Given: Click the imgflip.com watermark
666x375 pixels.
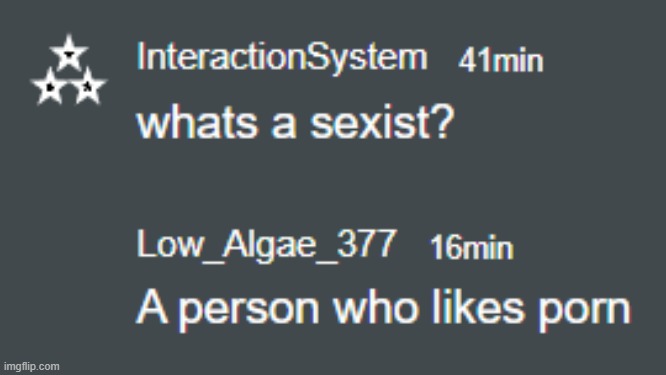Looking at the screenshot, I should pyautogui.click(x=31, y=366).
